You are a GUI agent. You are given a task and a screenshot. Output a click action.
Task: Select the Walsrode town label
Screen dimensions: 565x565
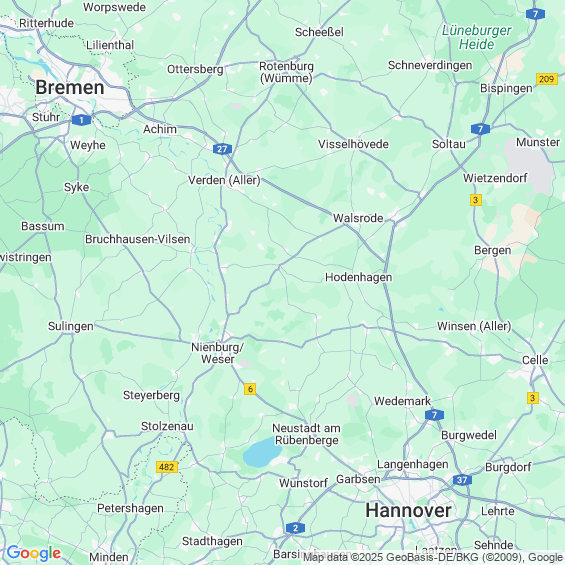[358, 218]
